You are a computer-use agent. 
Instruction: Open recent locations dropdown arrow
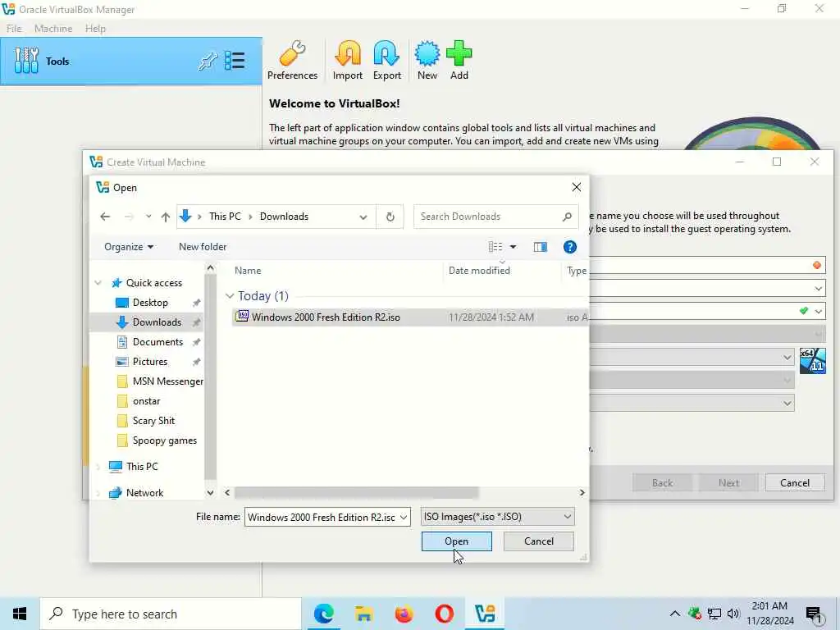click(x=148, y=217)
